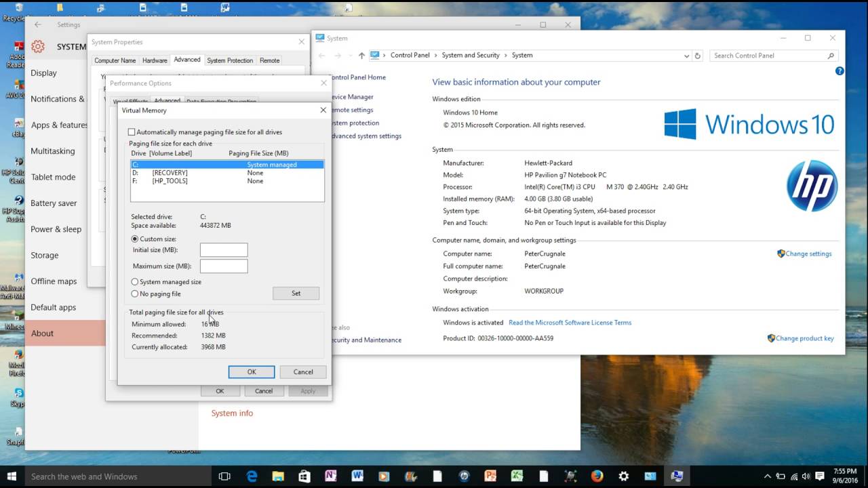Image resolution: width=868 pixels, height=488 pixels.
Task: Switch to the Computer Name tab
Action: click(115, 60)
